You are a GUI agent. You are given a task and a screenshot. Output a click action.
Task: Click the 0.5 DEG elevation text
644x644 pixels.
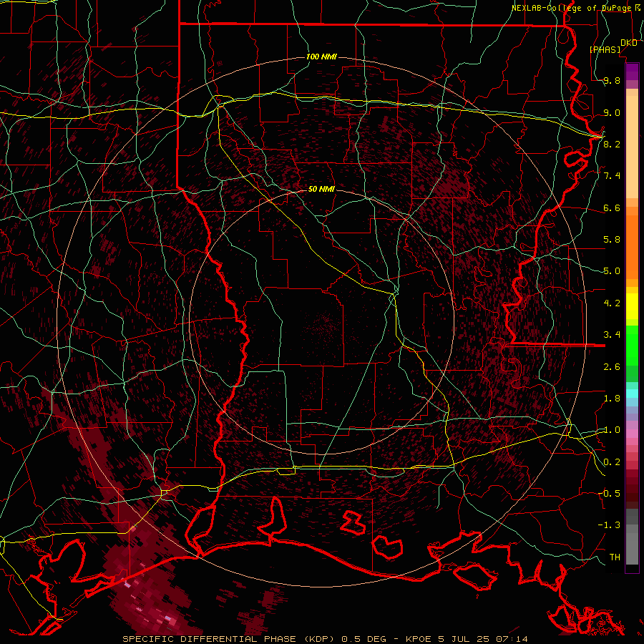tap(364, 639)
